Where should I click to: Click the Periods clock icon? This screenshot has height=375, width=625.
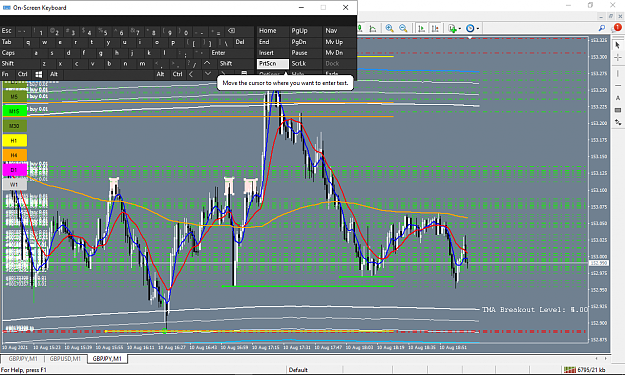(470, 28)
